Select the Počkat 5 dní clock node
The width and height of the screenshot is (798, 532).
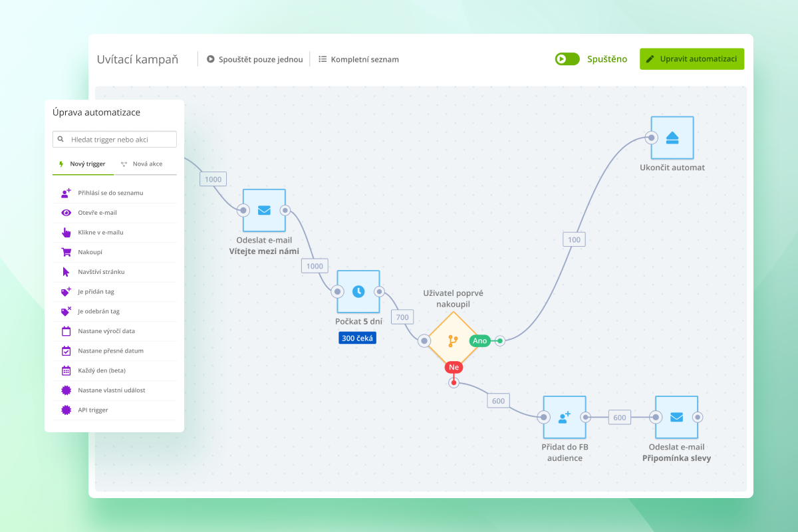pyautogui.click(x=358, y=291)
